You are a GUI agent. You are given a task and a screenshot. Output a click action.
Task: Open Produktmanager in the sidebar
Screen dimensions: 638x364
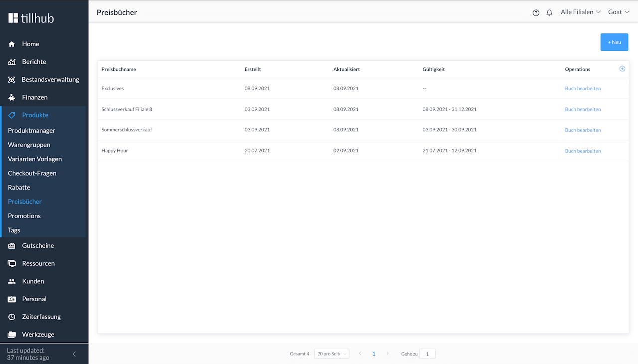(x=31, y=131)
